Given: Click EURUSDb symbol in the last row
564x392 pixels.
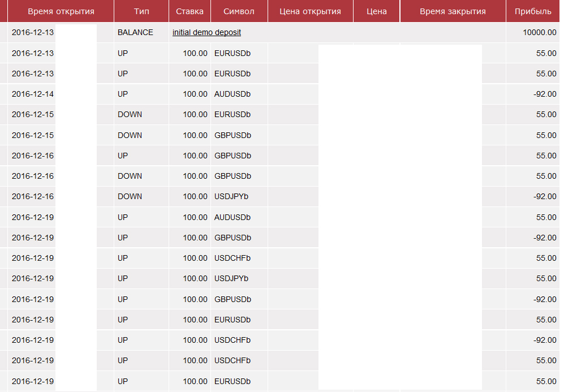Looking at the screenshot, I should 233,381.
